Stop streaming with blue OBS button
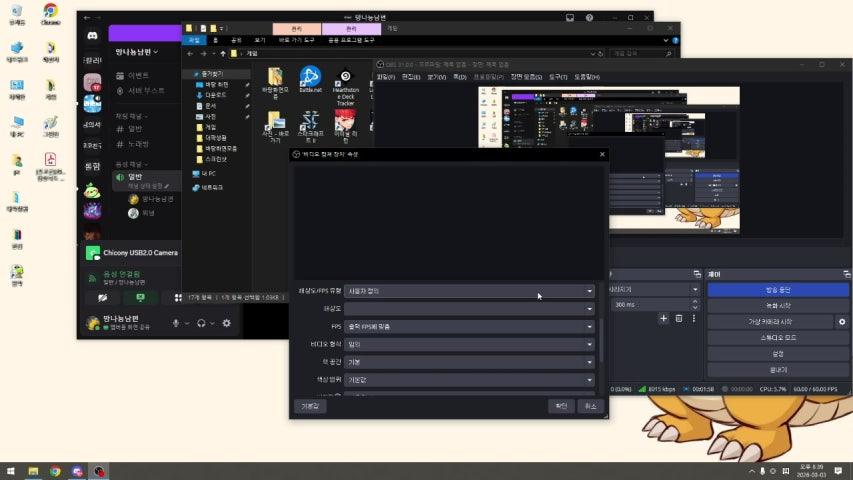The width and height of the screenshot is (853, 480). click(778, 290)
